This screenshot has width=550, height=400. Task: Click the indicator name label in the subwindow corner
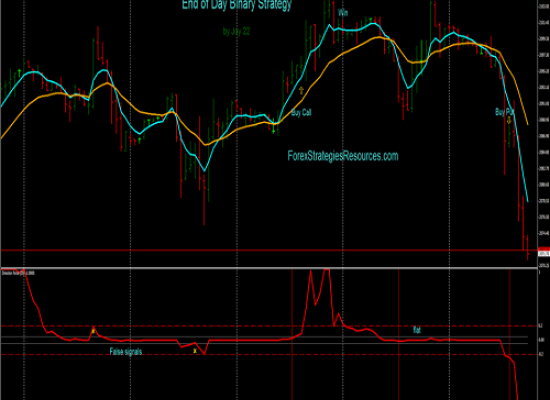(18, 273)
